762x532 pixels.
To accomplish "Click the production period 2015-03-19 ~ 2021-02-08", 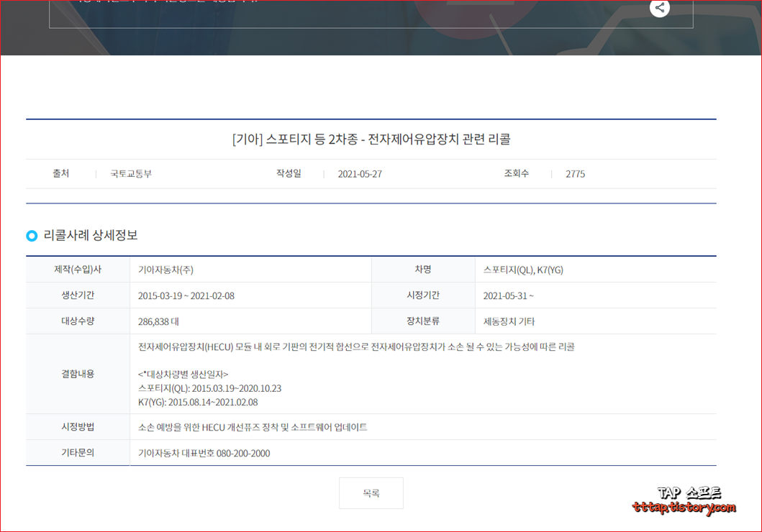I will [186, 296].
